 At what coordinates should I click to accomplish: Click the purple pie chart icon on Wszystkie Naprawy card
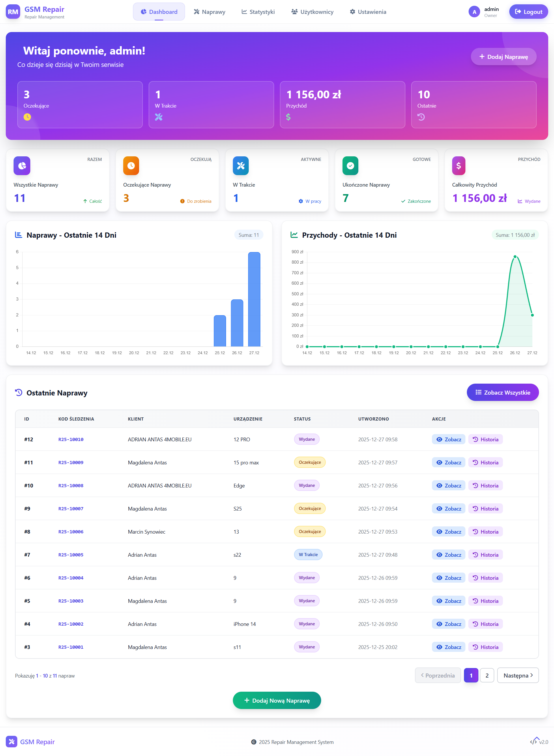22,166
